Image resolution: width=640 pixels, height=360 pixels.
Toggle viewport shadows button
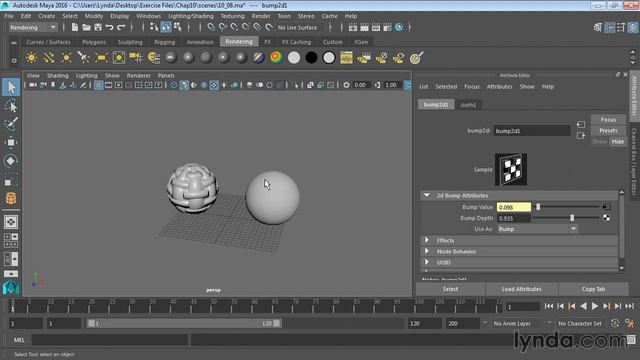click(234, 85)
